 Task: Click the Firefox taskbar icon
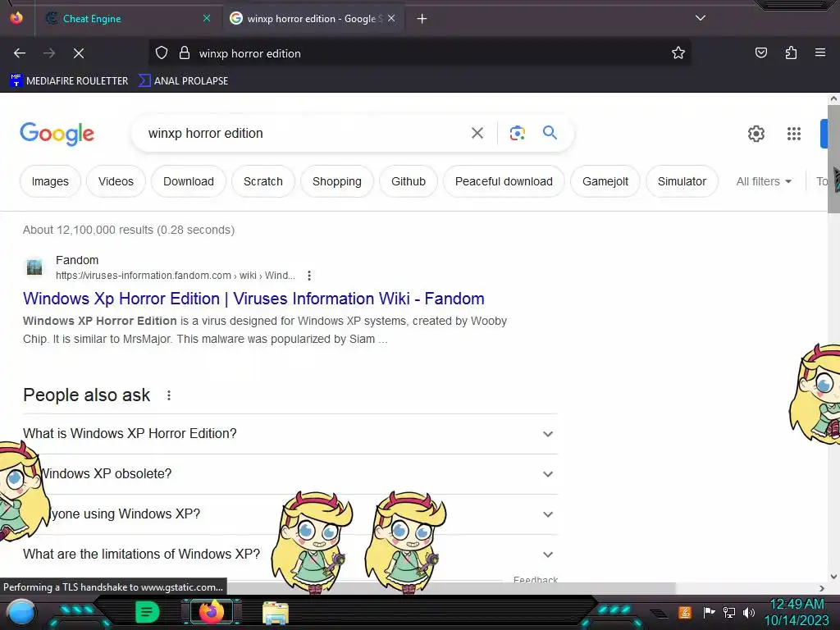coord(211,612)
